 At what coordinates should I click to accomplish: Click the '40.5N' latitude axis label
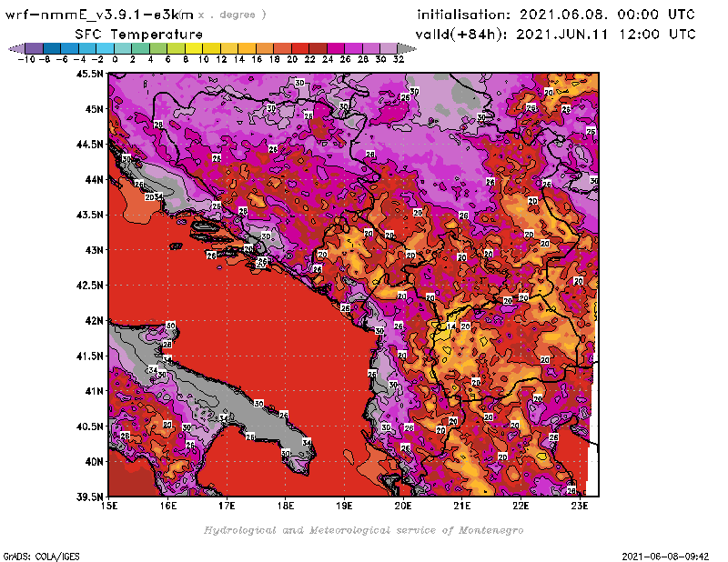[x=90, y=427]
